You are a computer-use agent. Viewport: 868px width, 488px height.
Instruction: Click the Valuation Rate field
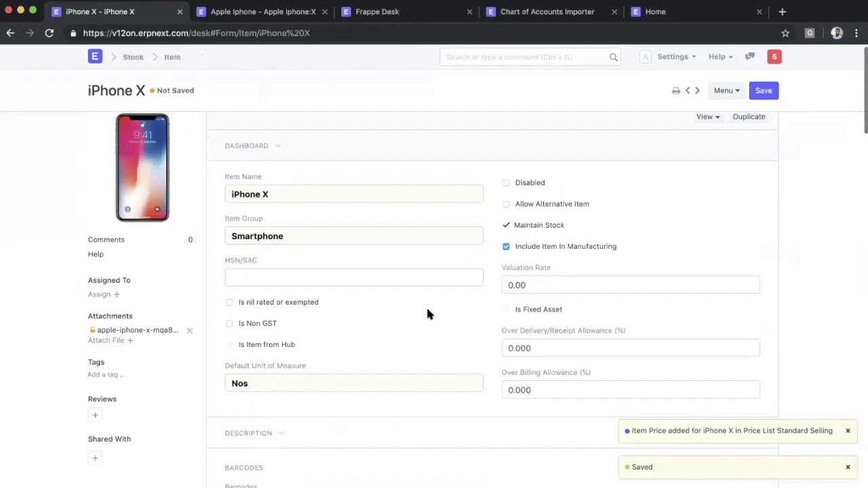coord(631,285)
